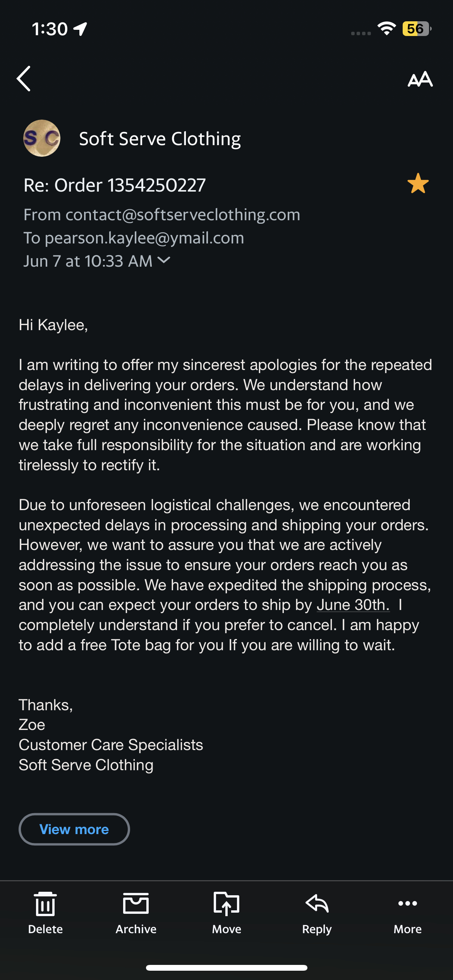Tap the Re: Order 1354250227 subject line

click(x=115, y=185)
